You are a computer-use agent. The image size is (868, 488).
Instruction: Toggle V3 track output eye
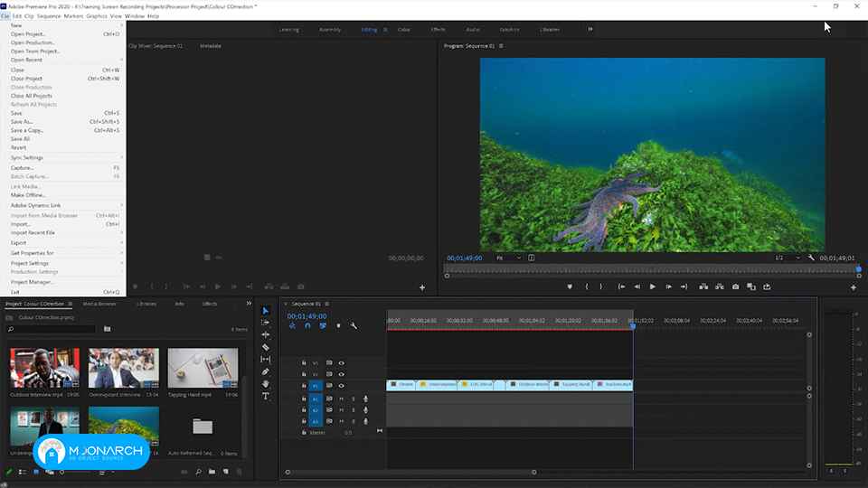[342, 363]
